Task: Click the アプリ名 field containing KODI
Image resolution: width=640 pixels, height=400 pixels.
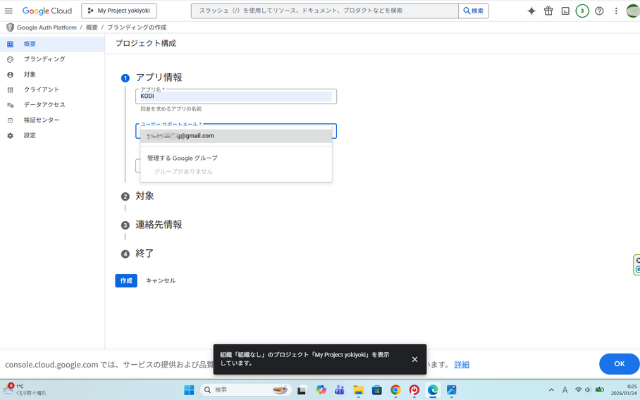Action: pos(236,96)
